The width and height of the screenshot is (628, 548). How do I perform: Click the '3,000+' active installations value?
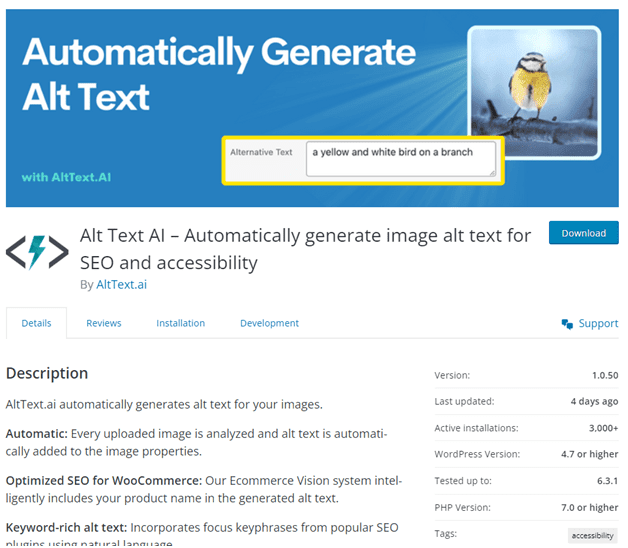[604, 428]
